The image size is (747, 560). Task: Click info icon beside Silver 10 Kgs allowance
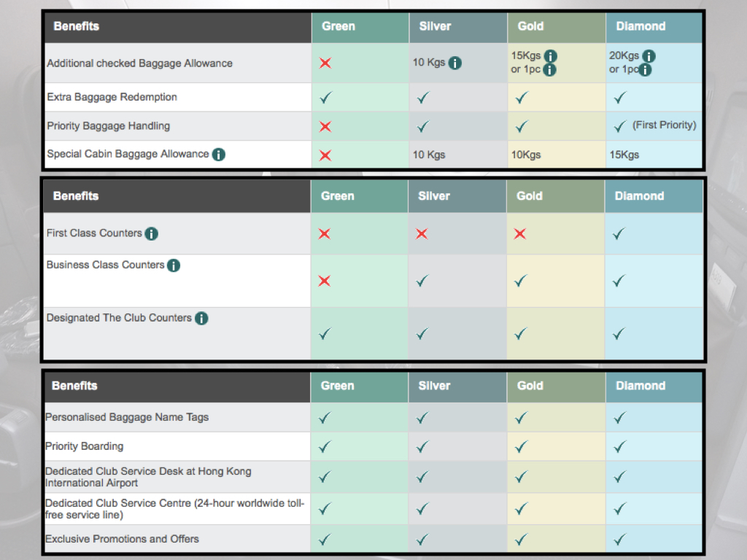click(455, 63)
